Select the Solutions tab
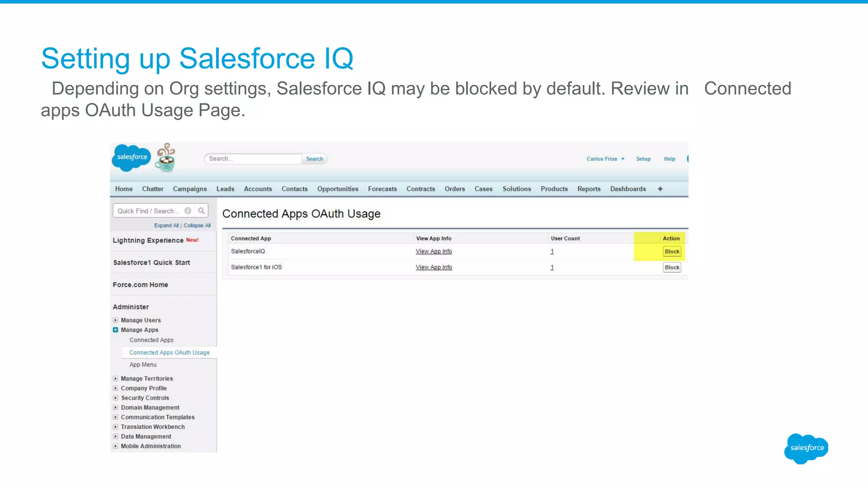868x488 pixels. (517, 189)
